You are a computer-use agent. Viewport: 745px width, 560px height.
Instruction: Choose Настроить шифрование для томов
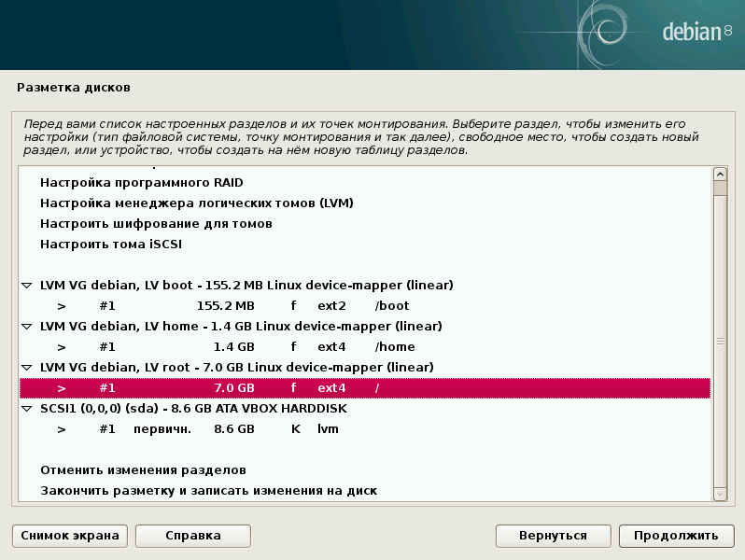[156, 224]
